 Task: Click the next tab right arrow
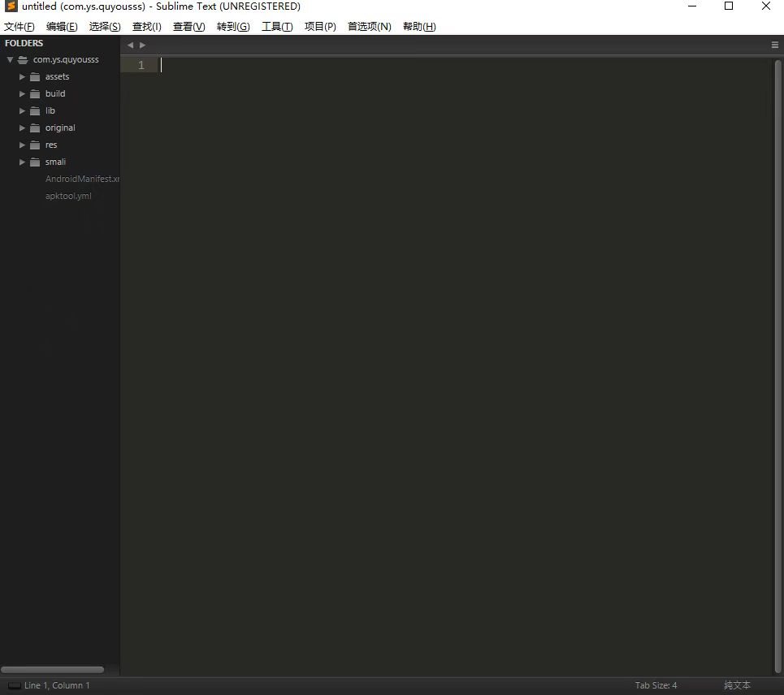coord(143,45)
